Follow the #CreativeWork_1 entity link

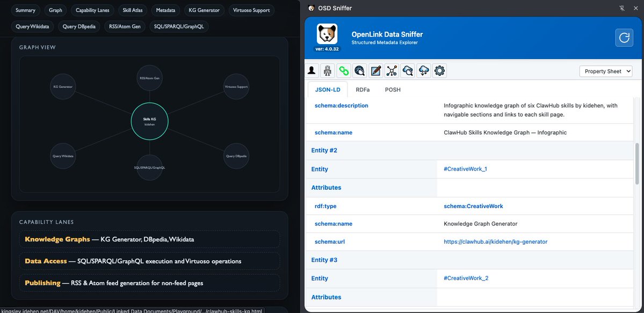(x=465, y=169)
